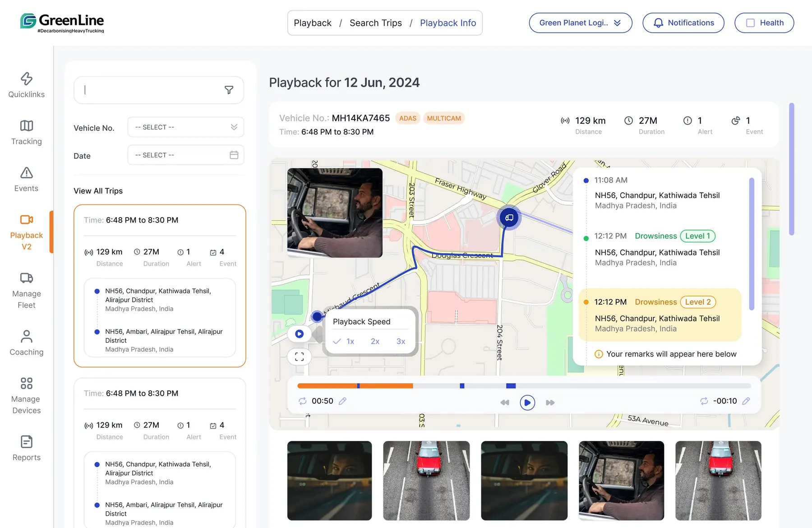
Task: Open first thumbnail of woman in mirror
Action: (329, 481)
